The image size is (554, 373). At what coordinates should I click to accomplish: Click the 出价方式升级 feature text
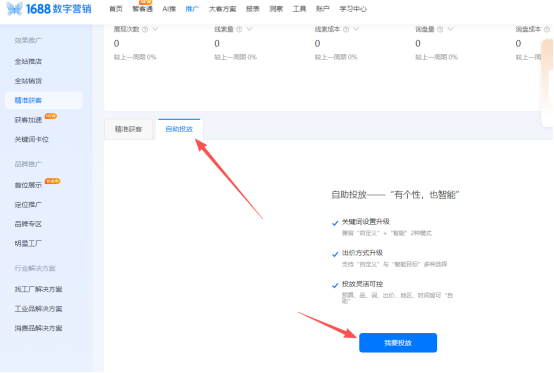click(362, 253)
